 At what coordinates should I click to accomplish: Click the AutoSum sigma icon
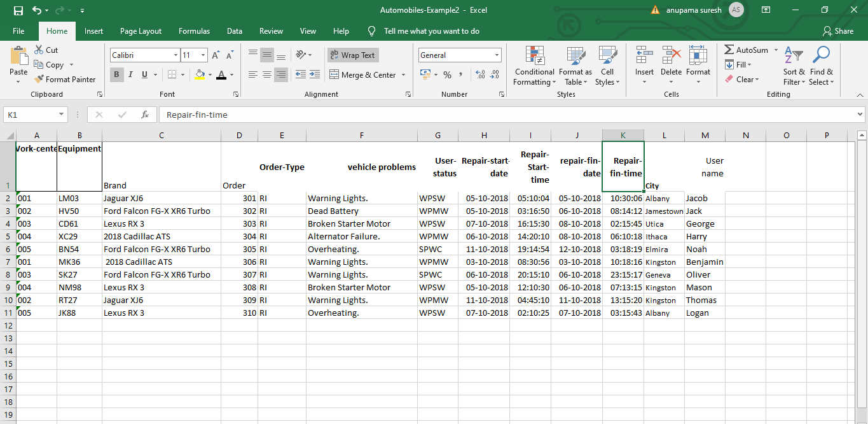(x=729, y=50)
